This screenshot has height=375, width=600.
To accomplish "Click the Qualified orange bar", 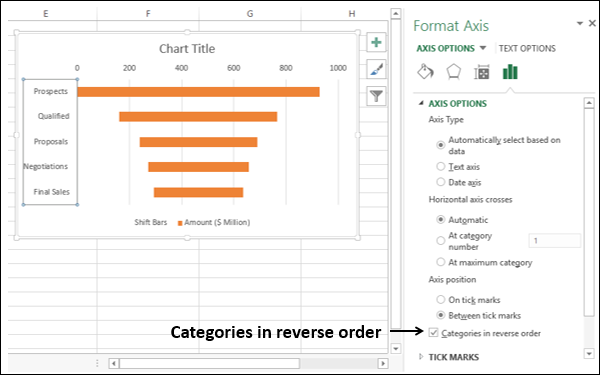I will 198,117.
